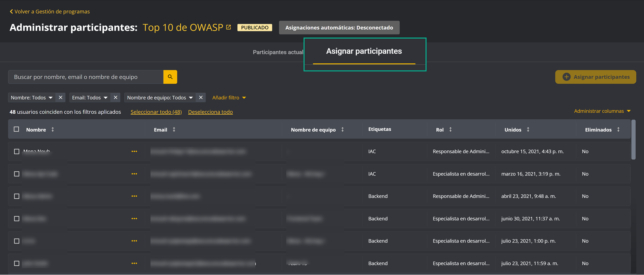The height and width of the screenshot is (275, 644).
Task: Click IAC tag in the octubre 15 row
Action: (x=372, y=151)
